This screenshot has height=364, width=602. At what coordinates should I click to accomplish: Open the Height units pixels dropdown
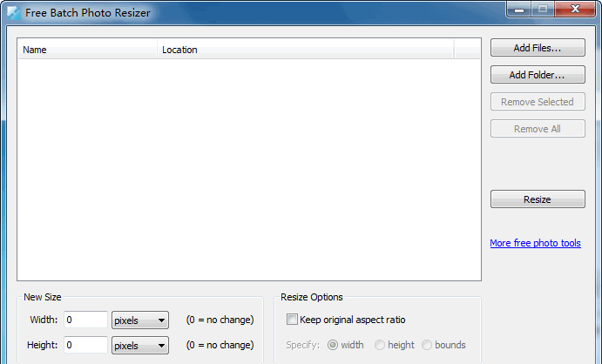[140, 346]
